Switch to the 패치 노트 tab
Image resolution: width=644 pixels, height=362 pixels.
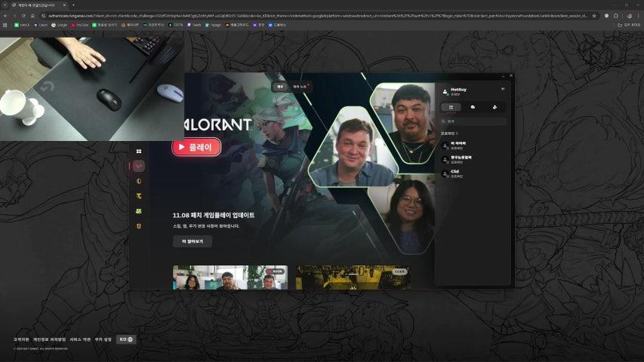coord(300,87)
